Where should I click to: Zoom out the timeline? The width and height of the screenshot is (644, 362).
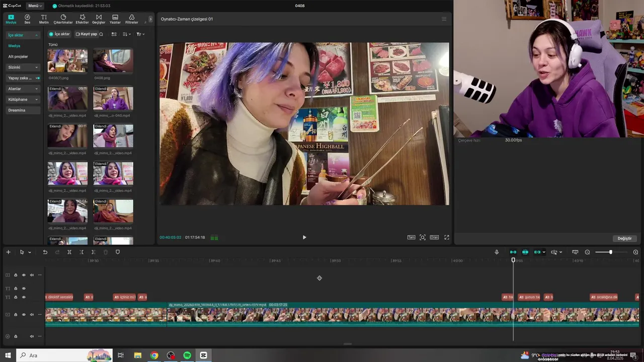[x=587, y=252]
